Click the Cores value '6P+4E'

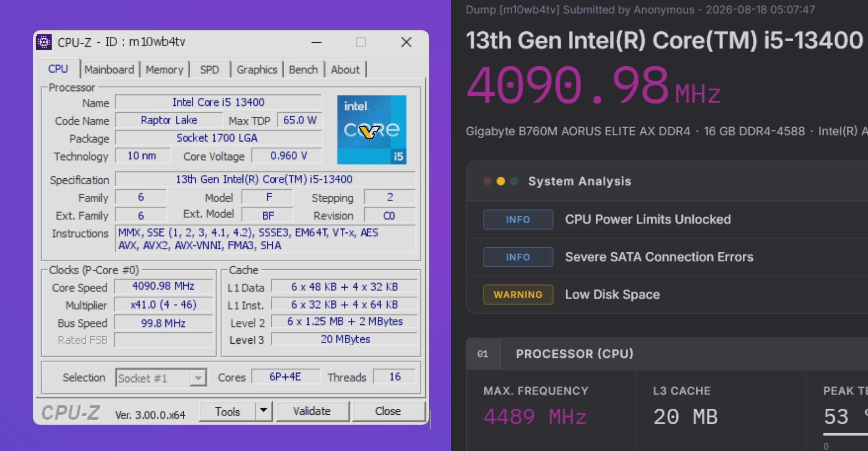coord(285,377)
